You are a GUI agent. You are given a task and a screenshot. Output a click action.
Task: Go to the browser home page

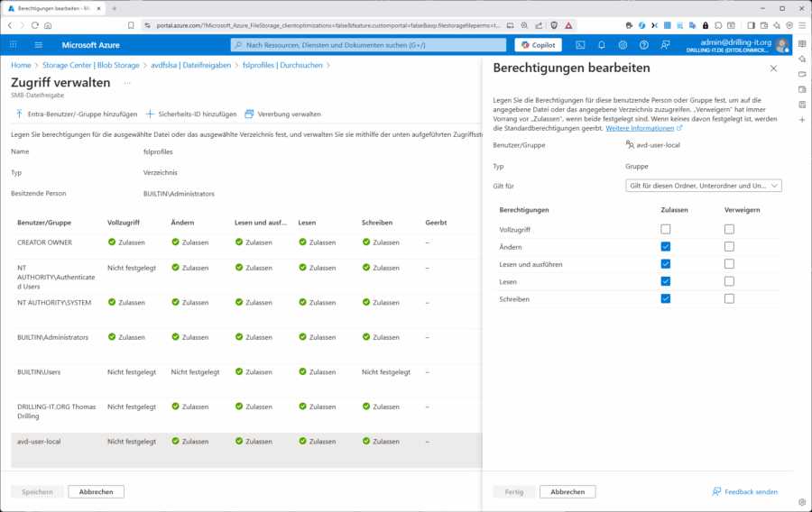point(48,25)
